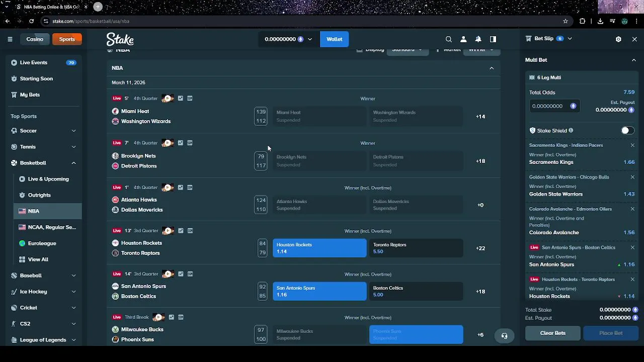Remove Houston Rockets leg from slip
The image size is (644, 362).
(632, 280)
